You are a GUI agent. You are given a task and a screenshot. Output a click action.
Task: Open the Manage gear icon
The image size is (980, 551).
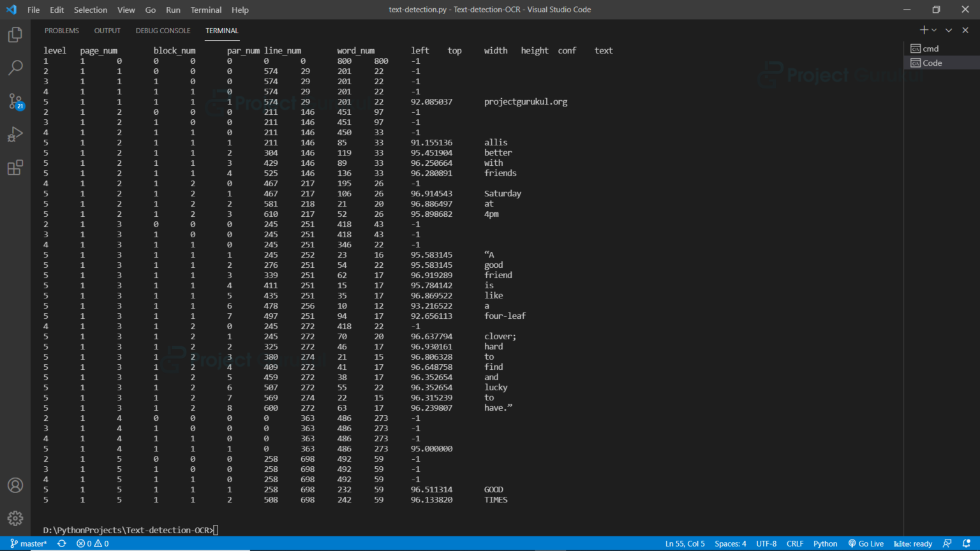coord(15,518)
